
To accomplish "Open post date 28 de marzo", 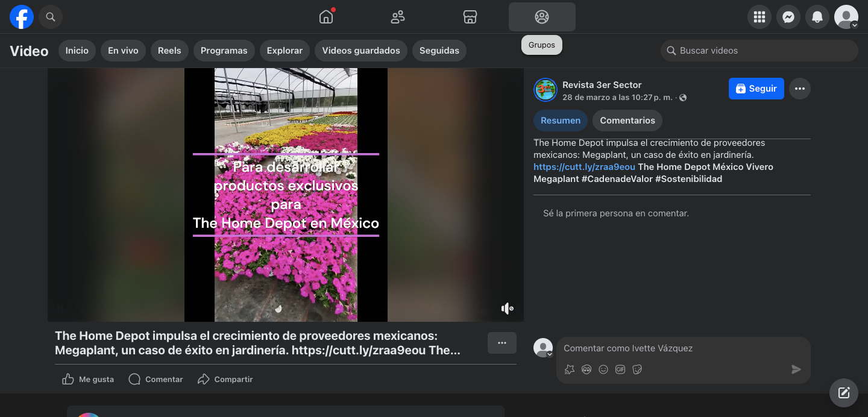I will 618,98.
